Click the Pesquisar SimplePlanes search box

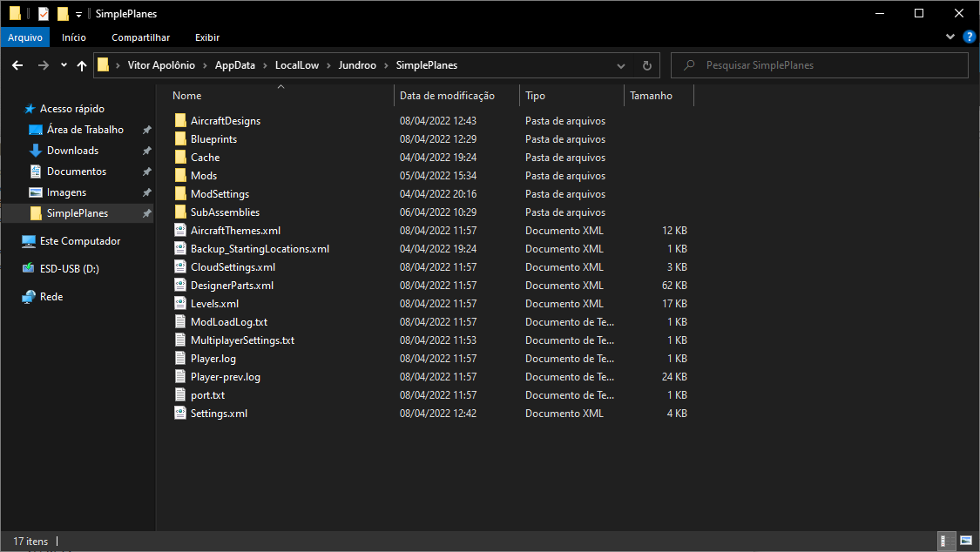820,65
